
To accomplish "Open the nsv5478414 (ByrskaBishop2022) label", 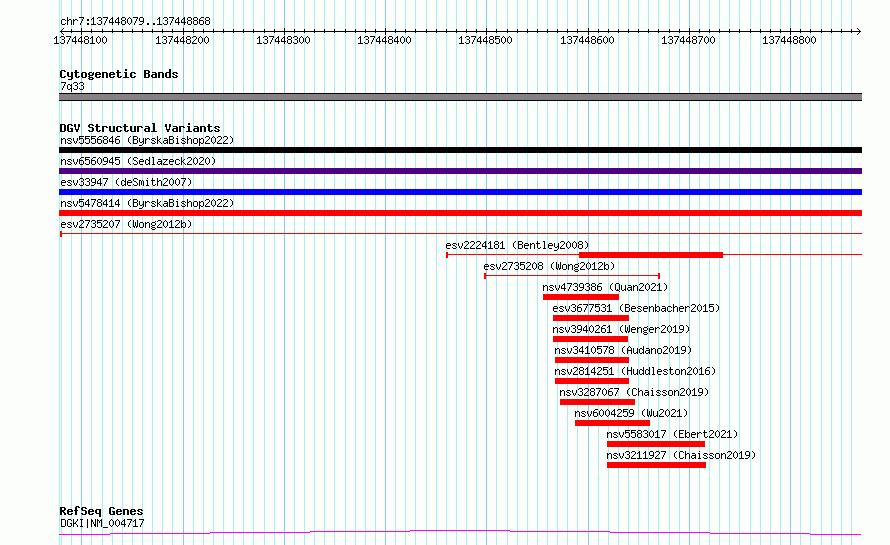I will coord(147,203).
